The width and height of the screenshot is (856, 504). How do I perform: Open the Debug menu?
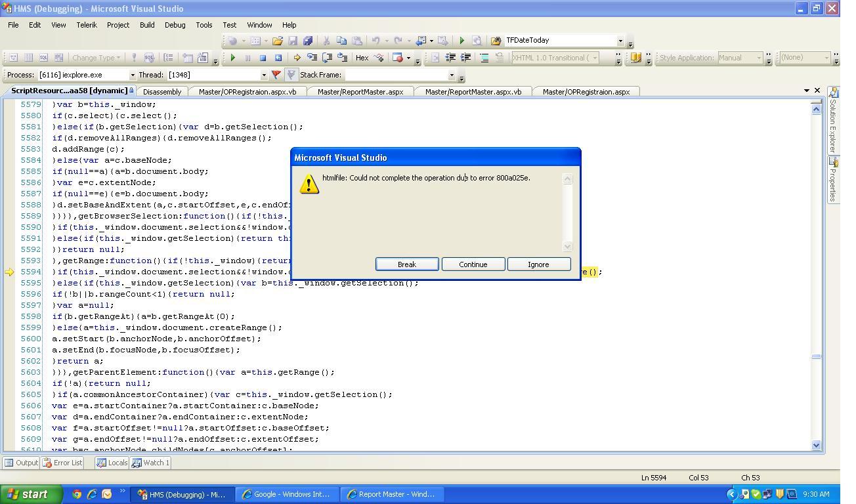coord(175,25)
